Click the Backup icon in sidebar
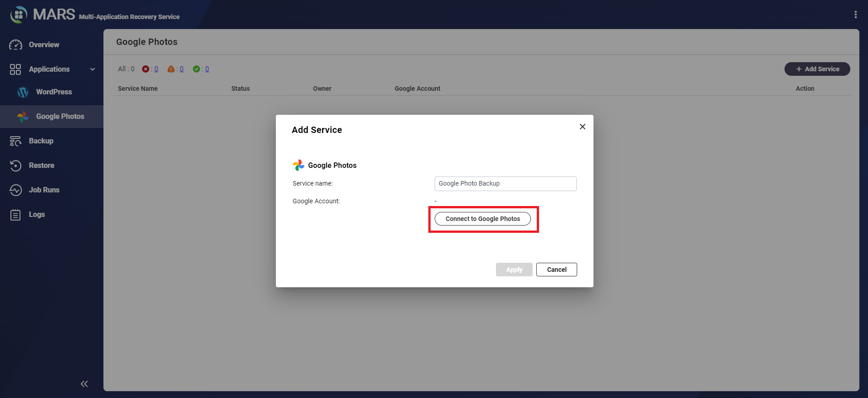 click(15, 141)
